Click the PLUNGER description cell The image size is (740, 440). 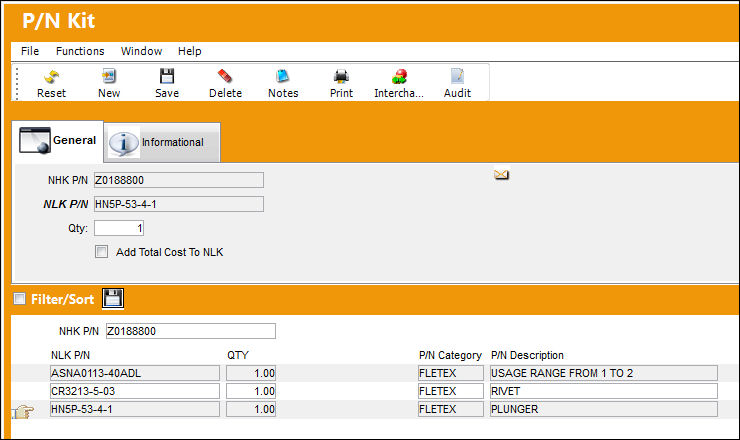(x=604, y=409)
